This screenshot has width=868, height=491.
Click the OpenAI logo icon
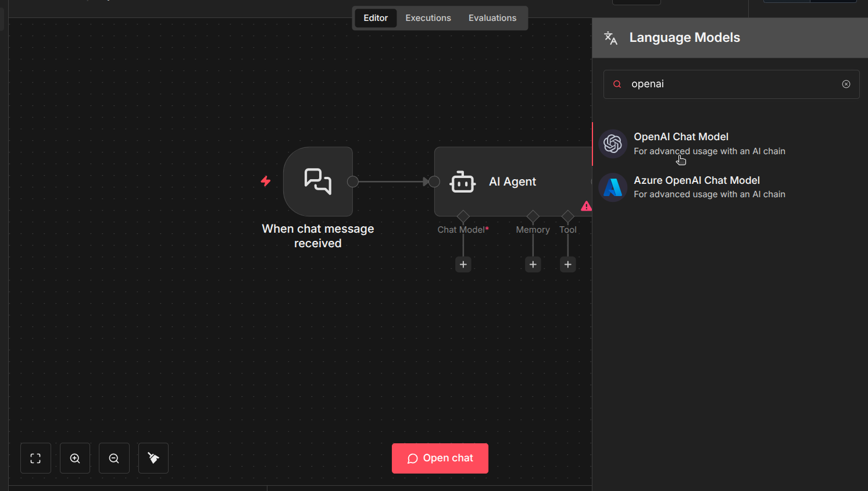point(613,144)
